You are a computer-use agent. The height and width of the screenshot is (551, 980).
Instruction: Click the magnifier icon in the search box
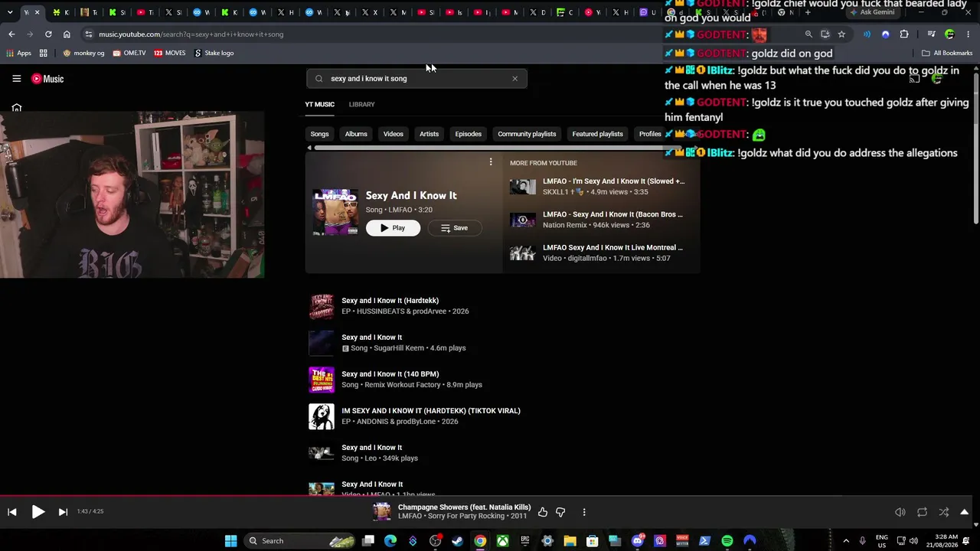point(319,79)
